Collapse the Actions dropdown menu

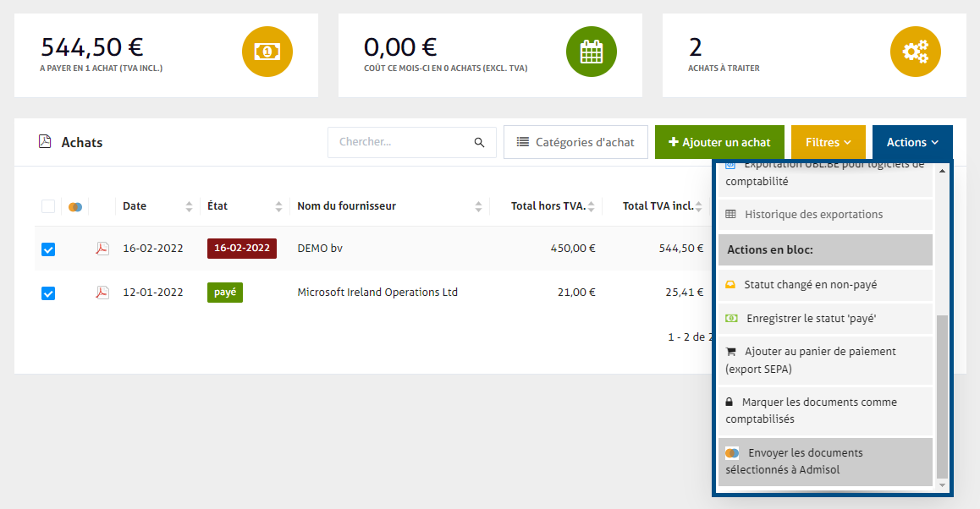click(911, 142)
